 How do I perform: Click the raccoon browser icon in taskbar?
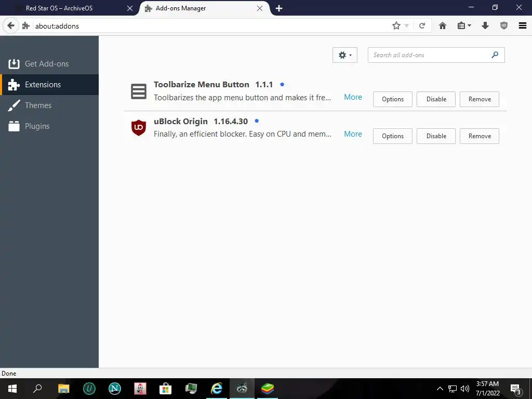coord(242,389)
